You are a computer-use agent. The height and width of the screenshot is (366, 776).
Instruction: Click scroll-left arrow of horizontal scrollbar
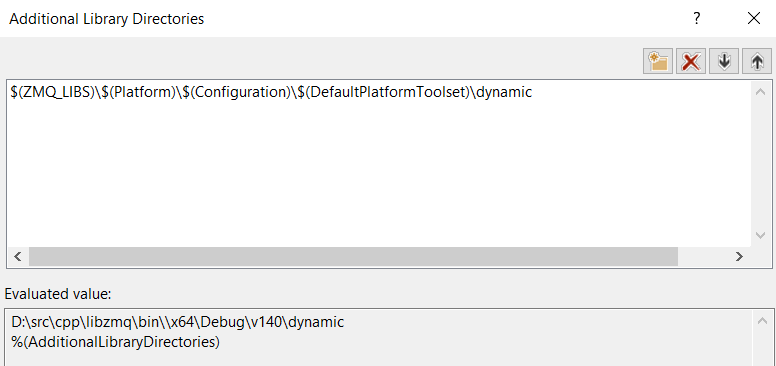[18, 256]
